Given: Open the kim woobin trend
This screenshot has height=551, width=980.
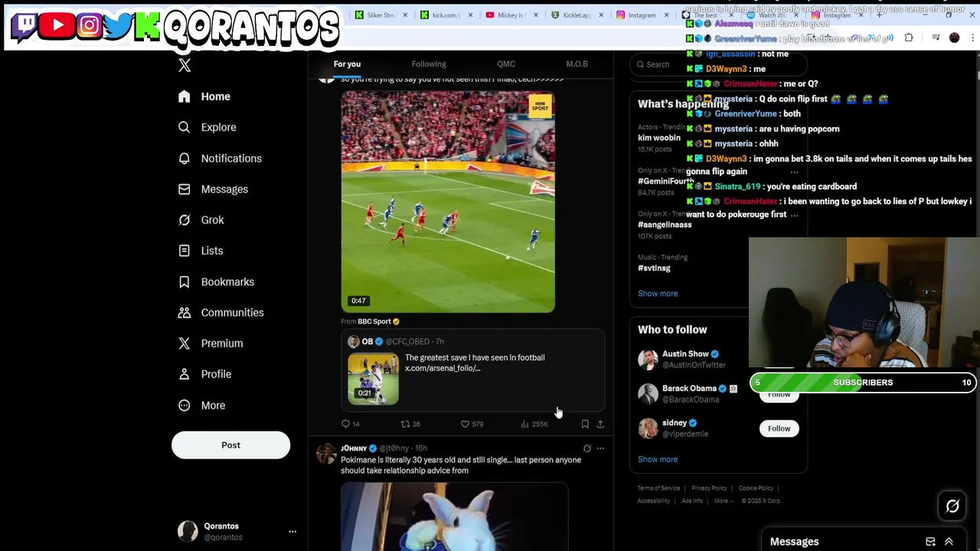Looking at the screenshot, I should pyautogui.click(x=659, y=138).
